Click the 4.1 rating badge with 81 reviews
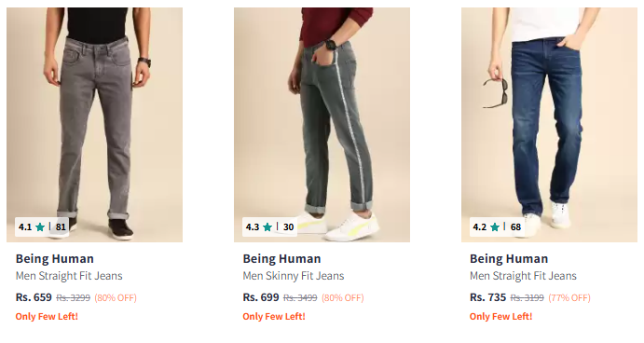 (42, 226)
